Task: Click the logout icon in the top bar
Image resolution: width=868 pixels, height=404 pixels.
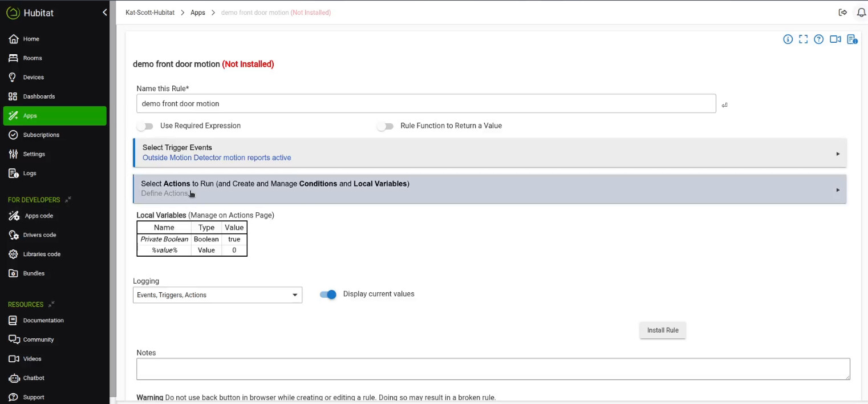Action: pyautogui.click(x=843, y=13)
